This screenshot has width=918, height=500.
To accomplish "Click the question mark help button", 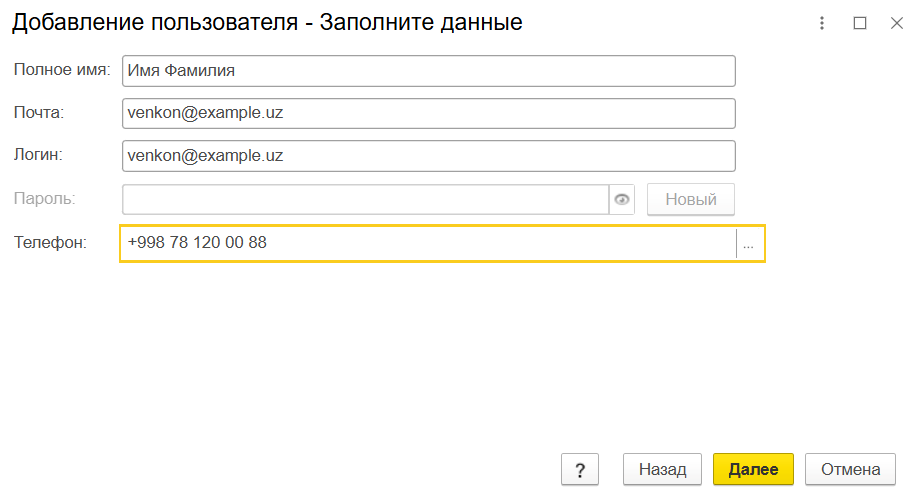I will pos(580,469).
